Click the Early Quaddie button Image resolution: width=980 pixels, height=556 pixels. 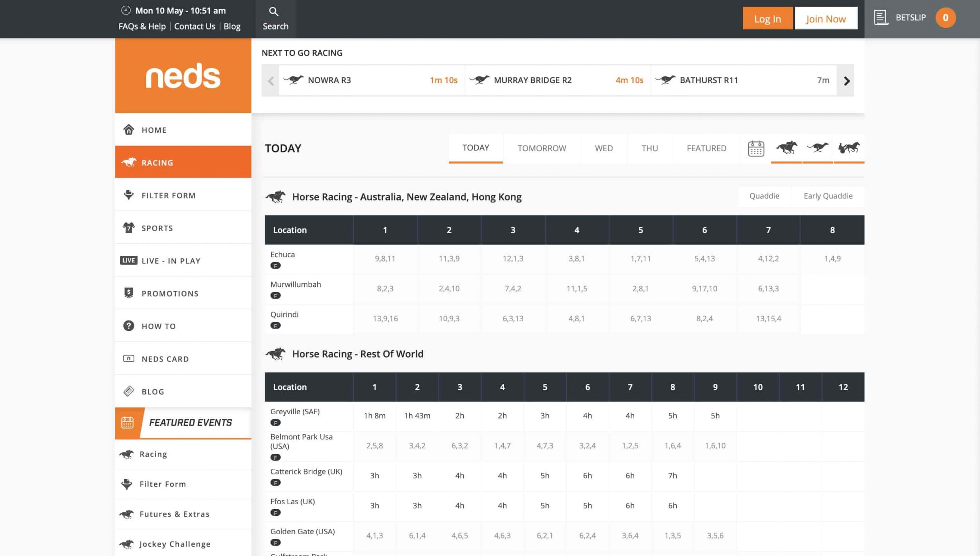point(828,196)
